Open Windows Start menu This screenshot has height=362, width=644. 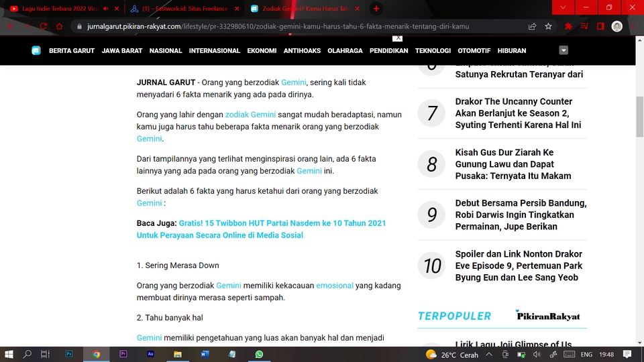tap(9, 354)
